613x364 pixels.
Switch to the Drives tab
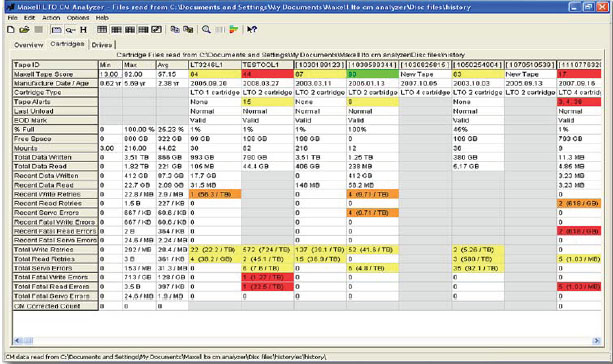(x=102, y=45)
